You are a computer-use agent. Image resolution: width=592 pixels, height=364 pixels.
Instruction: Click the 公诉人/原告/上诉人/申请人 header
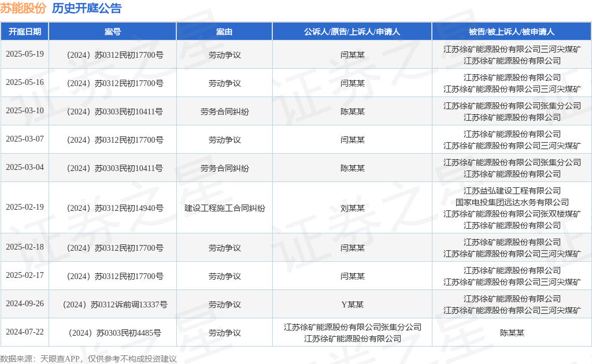(352, 32)
